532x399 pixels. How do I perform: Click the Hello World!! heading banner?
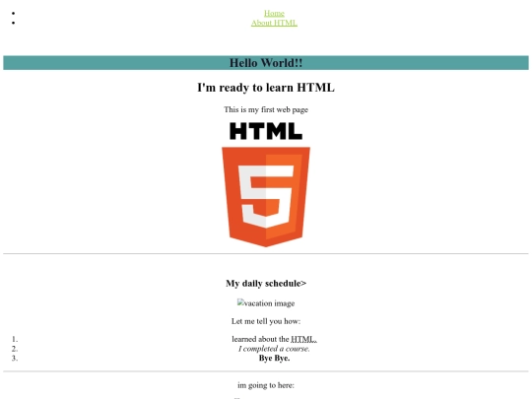click(266, 63)
